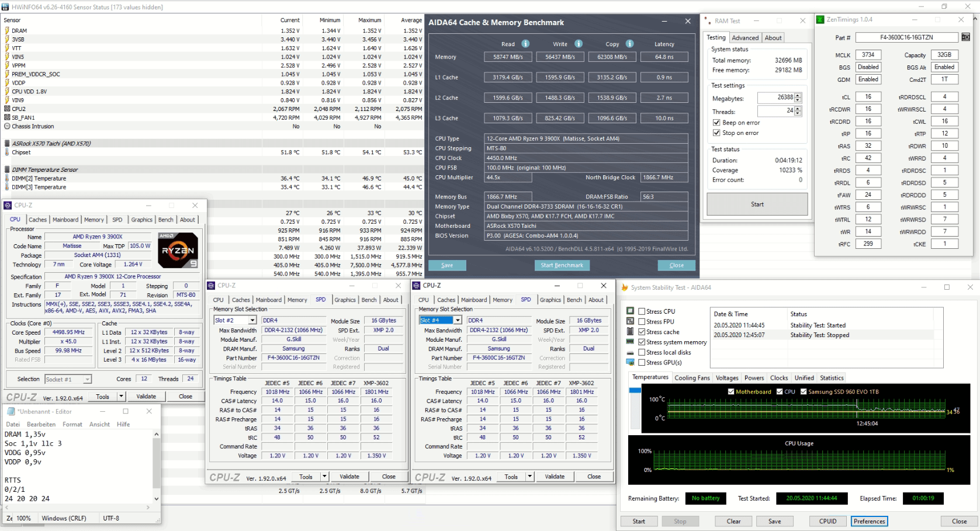Click the Notepad icon of the Unbenannt editor
This screenshot has width=980, height=531.
[11, 411]
